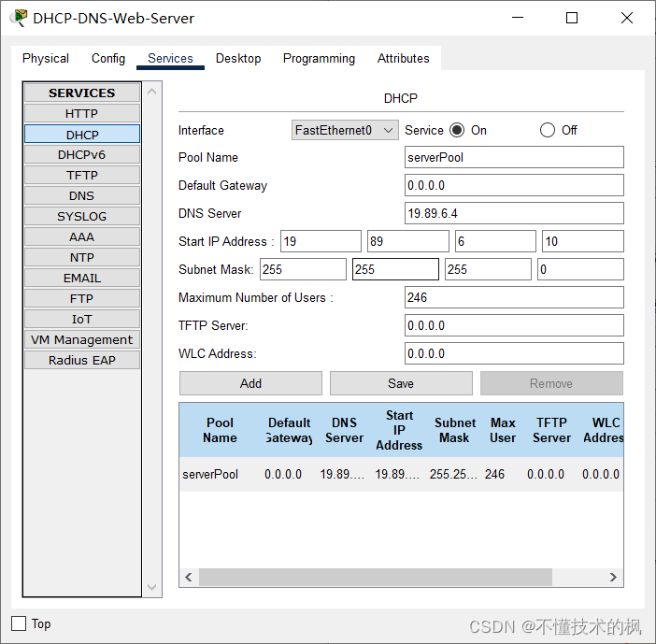Click the Pool Name field
Image resolution: width=656 pixels, height=644 pixels.
click(x=514, y=157)
